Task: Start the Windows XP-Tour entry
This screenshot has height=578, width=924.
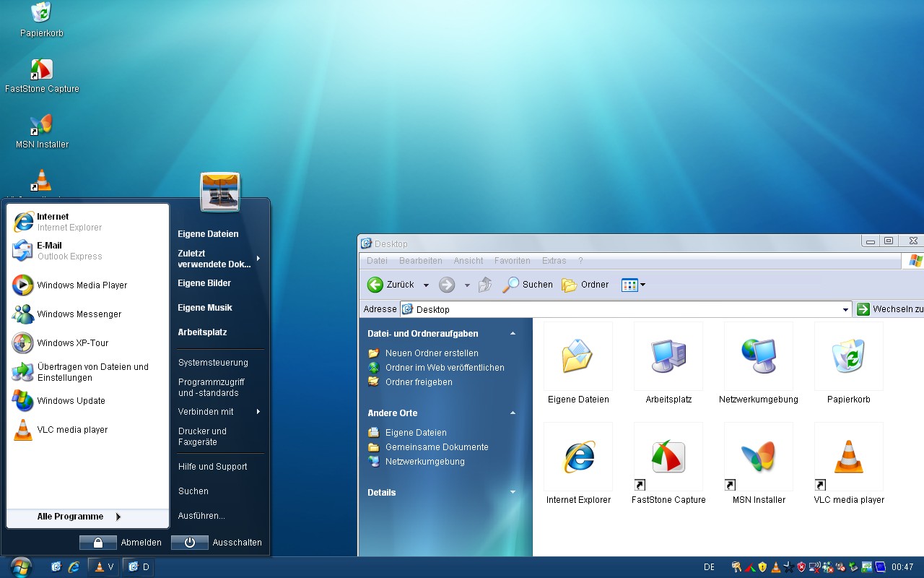Action: (88, 343)
